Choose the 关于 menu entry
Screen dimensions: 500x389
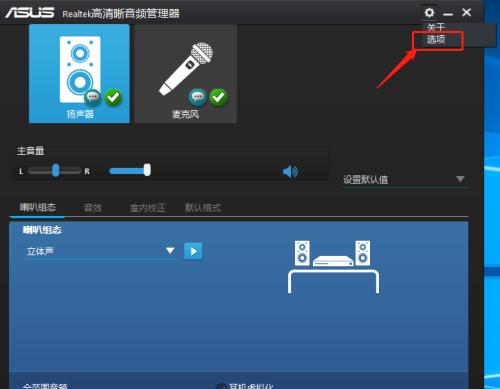click(436, 27)
